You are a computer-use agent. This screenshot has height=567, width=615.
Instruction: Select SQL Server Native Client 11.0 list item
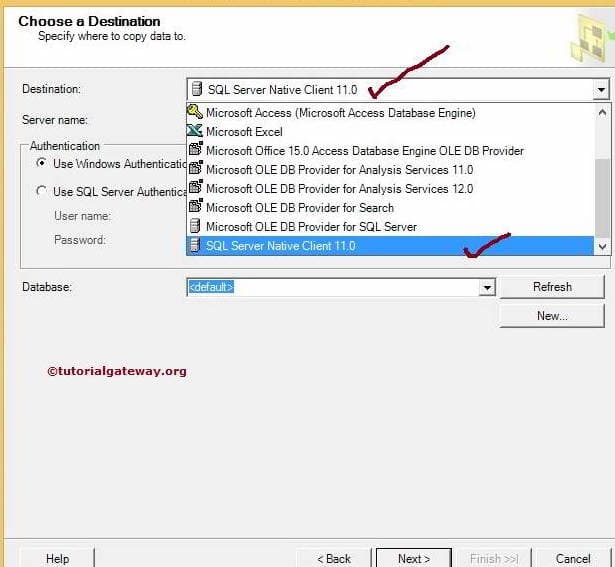pyautogui.click(x=390, y=246)
